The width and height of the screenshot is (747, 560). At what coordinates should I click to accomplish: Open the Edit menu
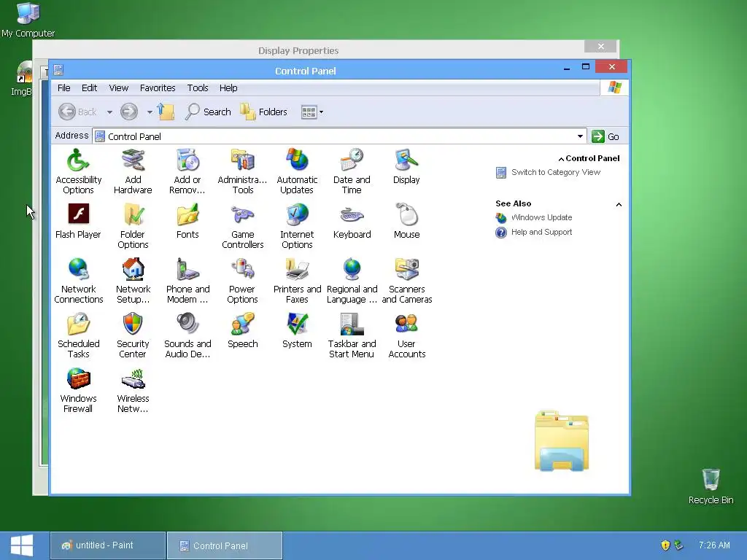[89, 88]
